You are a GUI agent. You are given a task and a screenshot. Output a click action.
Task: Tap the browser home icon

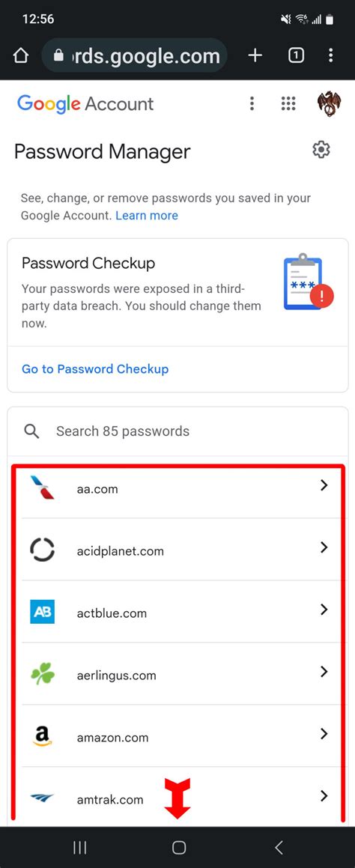click(20, 55)
